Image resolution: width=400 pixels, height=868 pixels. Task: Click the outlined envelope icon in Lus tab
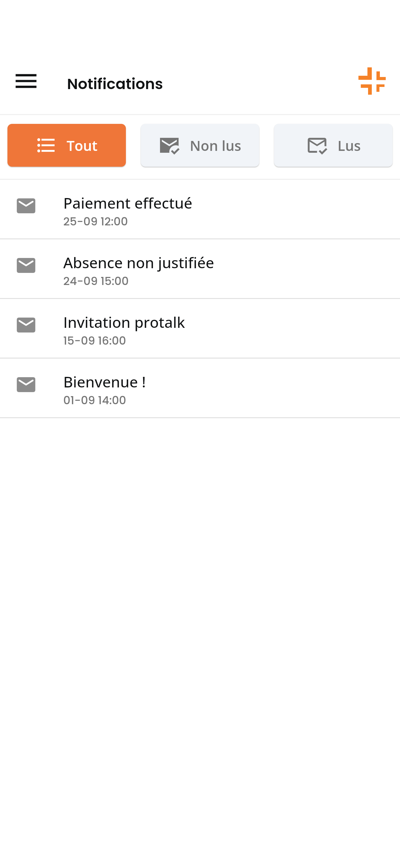click(x=317, y=146)
